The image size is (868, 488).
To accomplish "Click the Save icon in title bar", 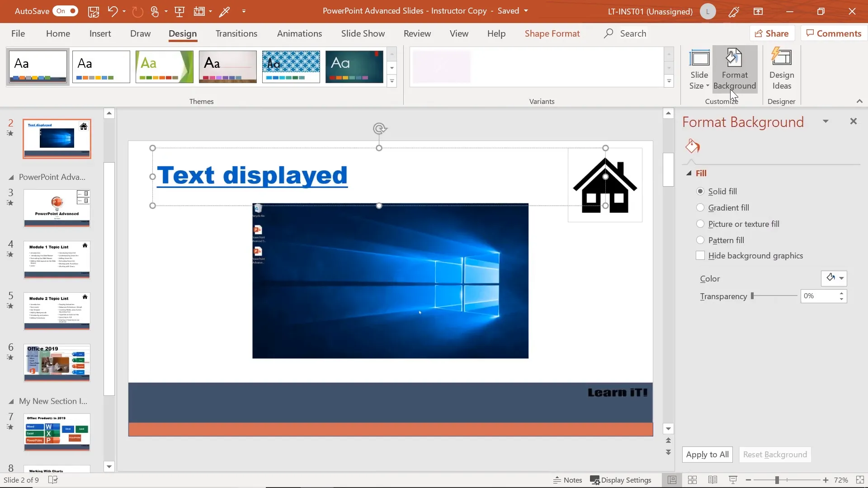I will pos(94,12).
